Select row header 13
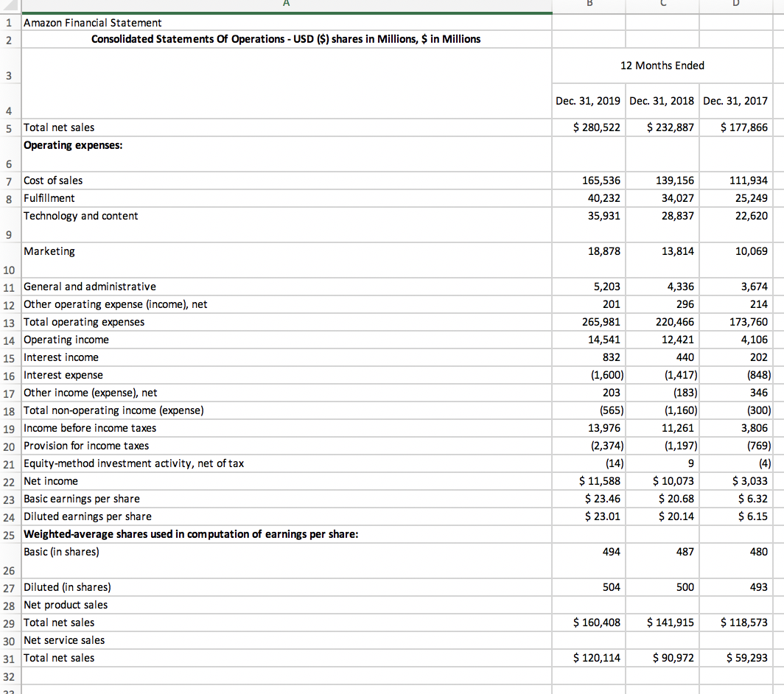This screenshot has height=694, width=784. [9, 323]
